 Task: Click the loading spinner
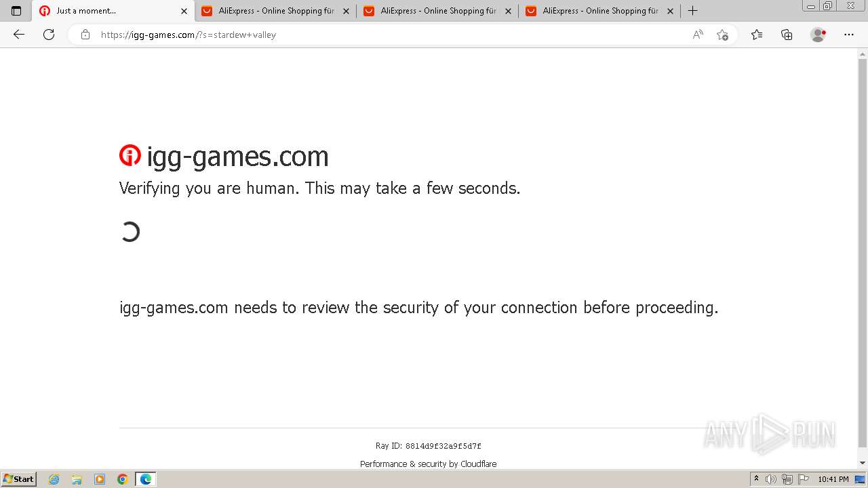130,232
